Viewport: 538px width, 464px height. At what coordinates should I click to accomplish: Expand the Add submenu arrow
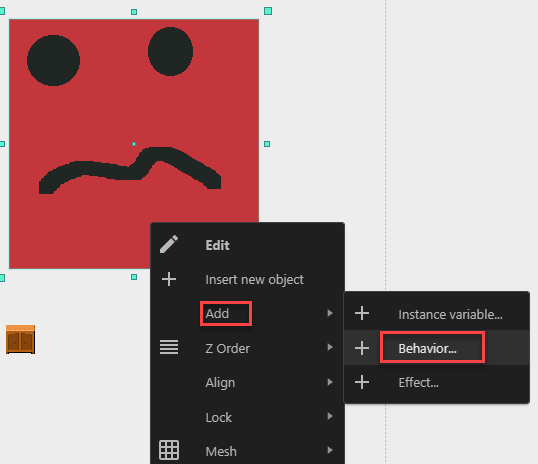tap(330, 313)
